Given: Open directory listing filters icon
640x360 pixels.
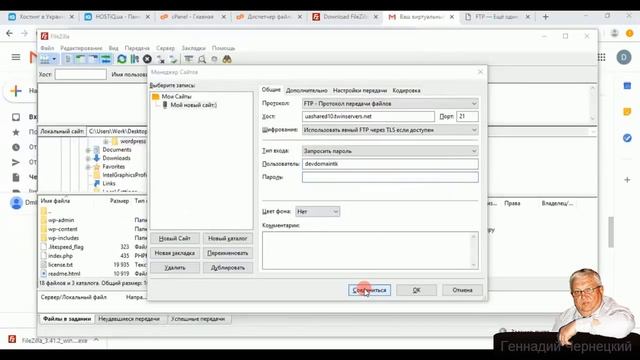Looking at the screenshot, I should tap(188, 59).
